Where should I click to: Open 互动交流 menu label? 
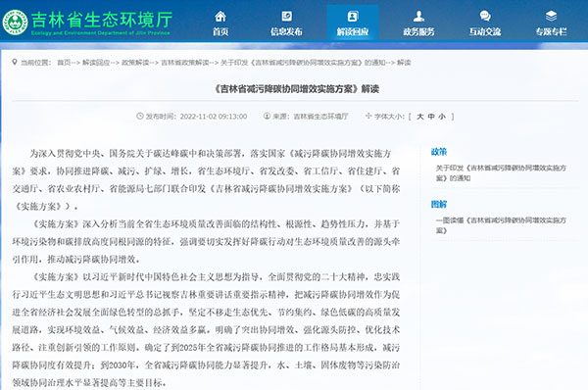click(485, 32)
